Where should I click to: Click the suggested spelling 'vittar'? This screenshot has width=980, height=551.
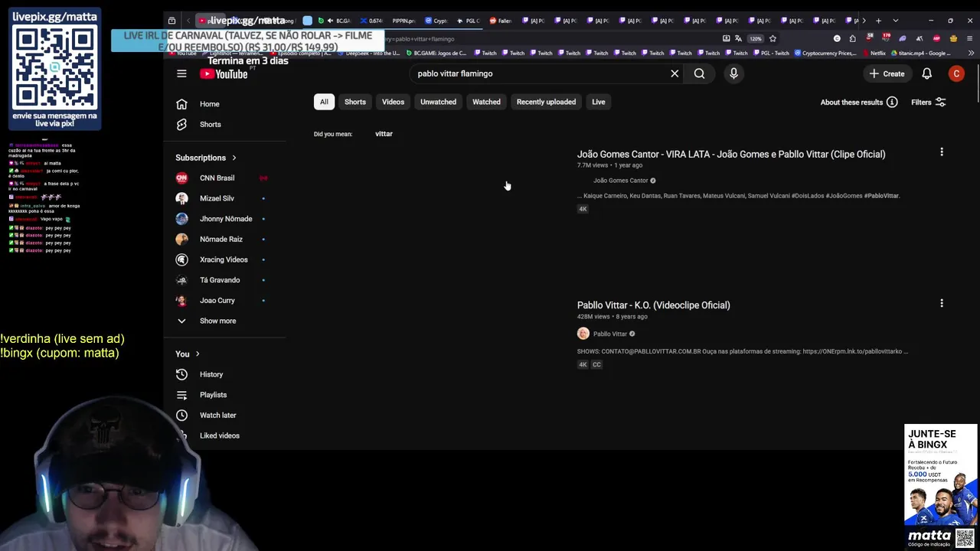(x=384, y=134)
